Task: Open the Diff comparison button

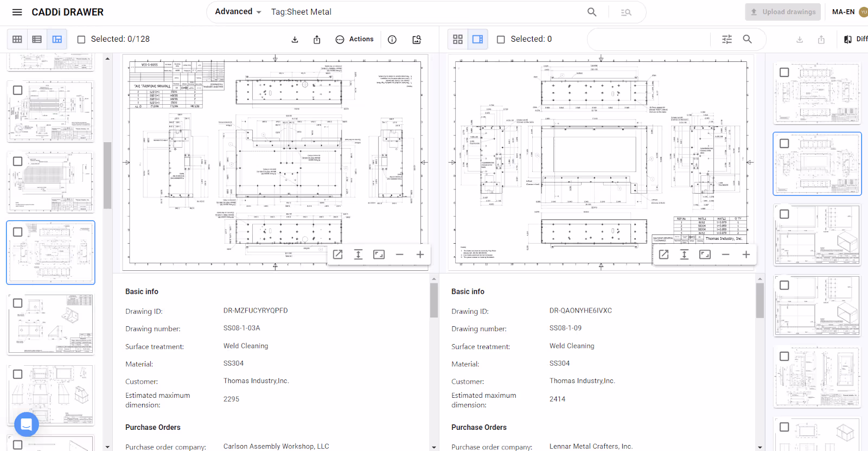Action: (x=855, y=39)
